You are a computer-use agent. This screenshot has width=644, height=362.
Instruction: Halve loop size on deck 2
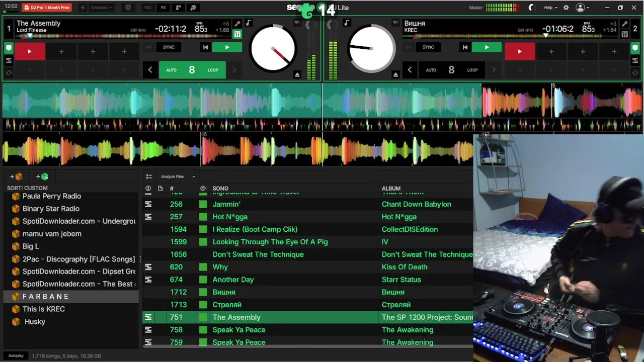click(410, 70)
